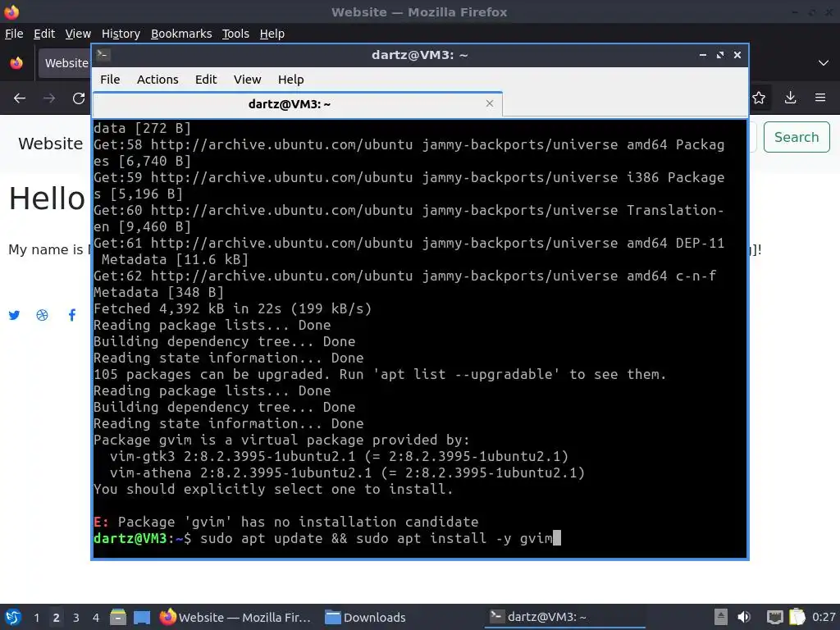Click the error line about gvim installation candidate

tap(286, 522)
